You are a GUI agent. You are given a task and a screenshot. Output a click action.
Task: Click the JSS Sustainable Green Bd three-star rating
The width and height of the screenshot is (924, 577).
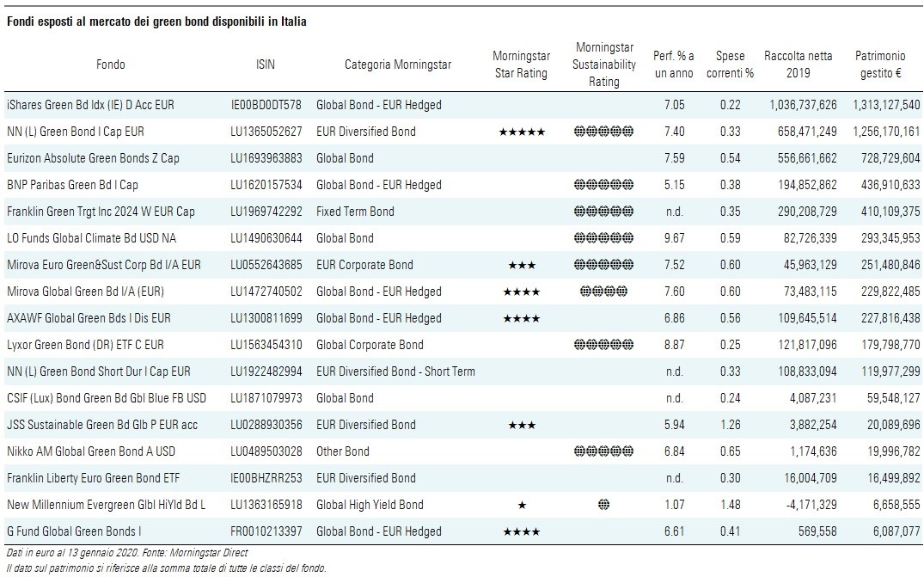(x=521, y=425)
